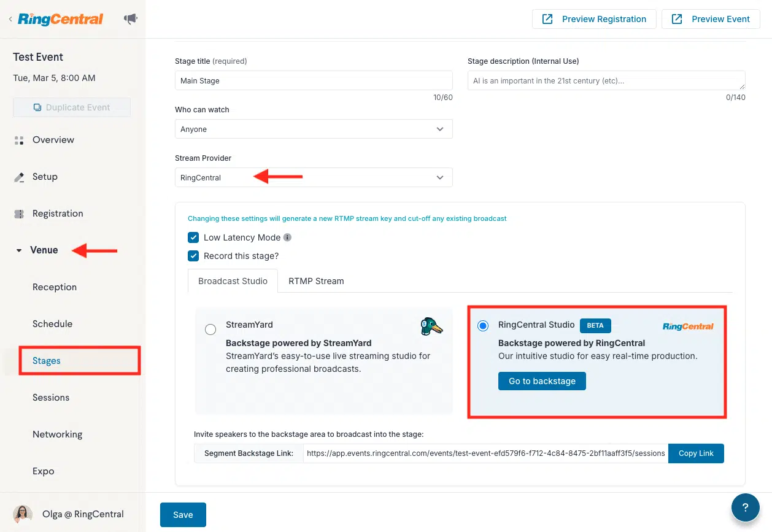Select the StreamYard radio button
Image resolution: width=772 pixels, height=532 pixels.
pyautogui.click(x=210, y=330)
